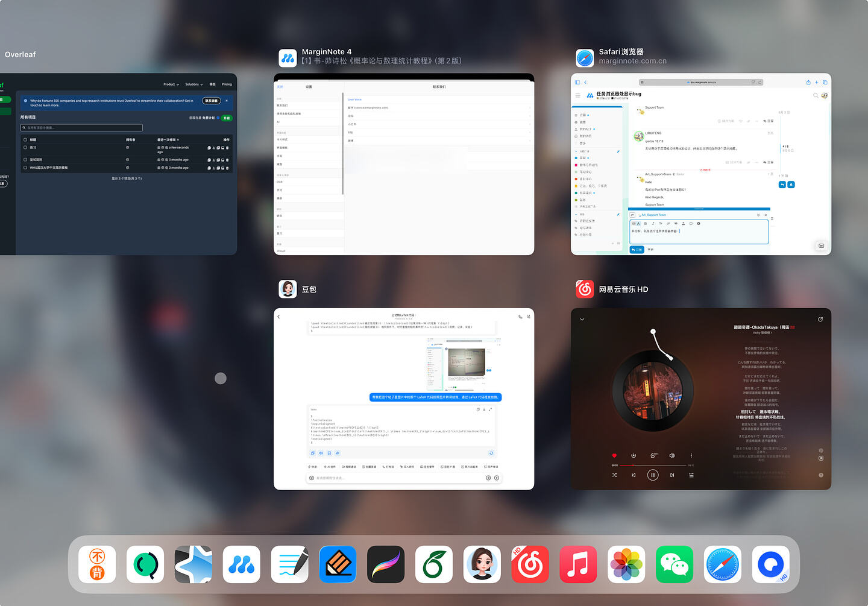868x606 pixels.
Task: Open the blue ring HD app in dock
Action: click(x=770, y=564)
